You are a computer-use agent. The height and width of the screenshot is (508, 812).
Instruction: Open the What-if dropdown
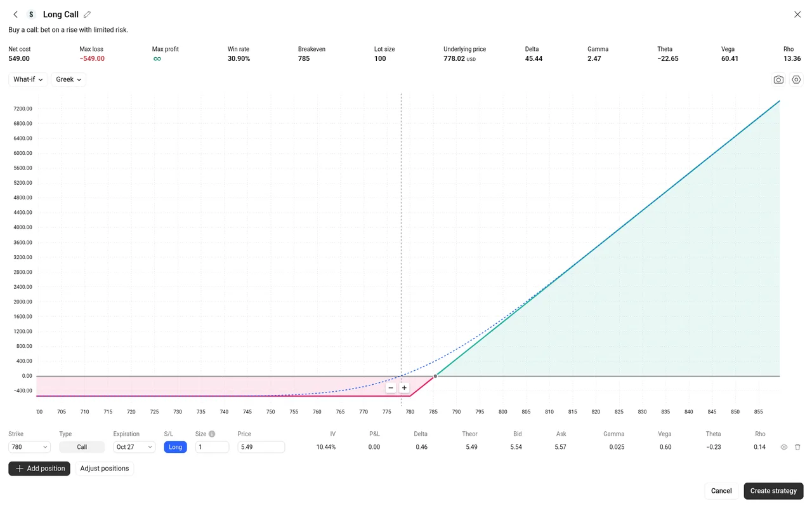point(28,79)
